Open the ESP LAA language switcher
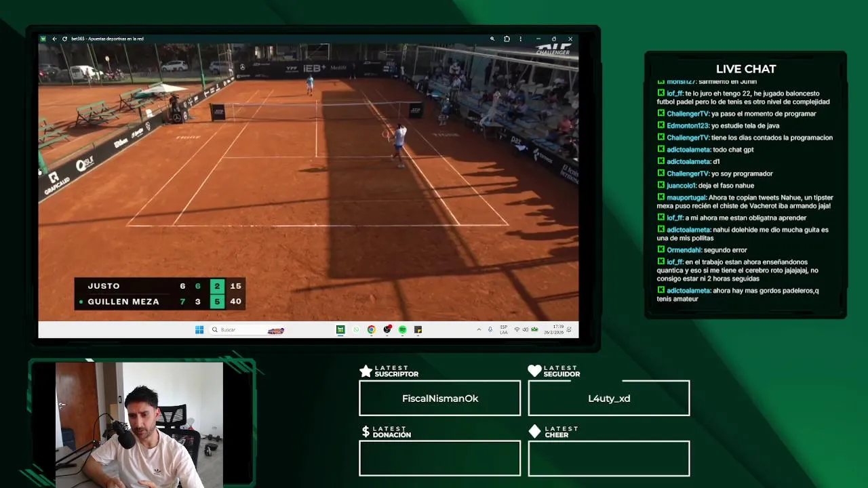The image size is (868, 488). 504,329
